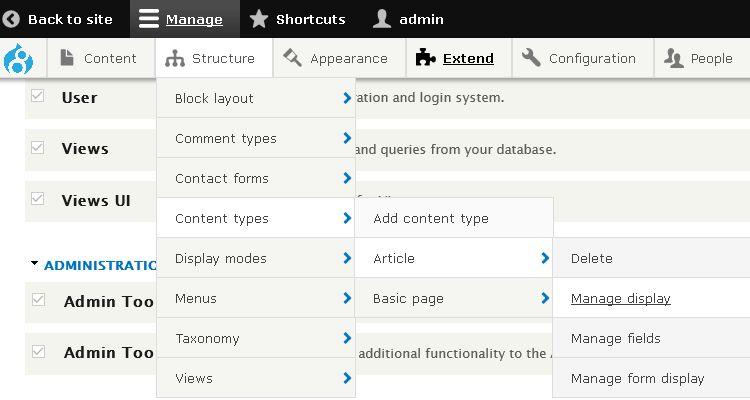This screenshot has height=400, width=750.
Task: Open the Contact forms menu item
Action: 256,178
